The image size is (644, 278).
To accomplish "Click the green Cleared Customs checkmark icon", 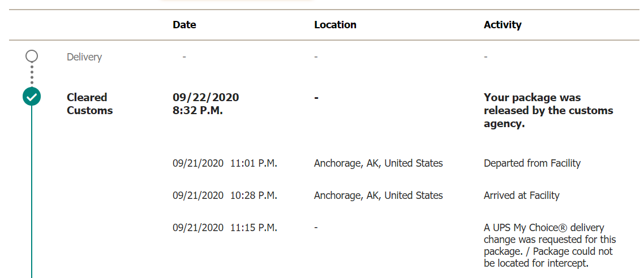I will tap(32, 97).
